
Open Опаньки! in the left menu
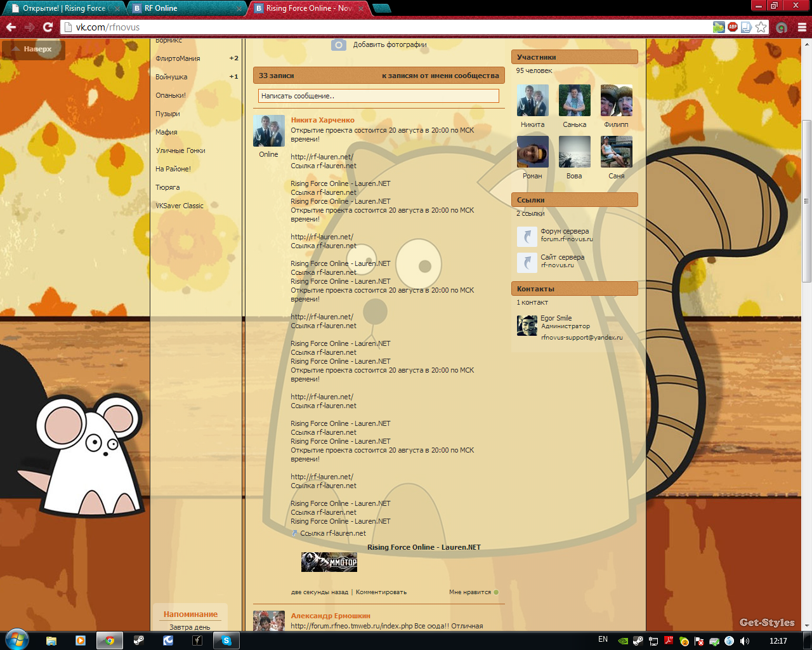[171, 95]
